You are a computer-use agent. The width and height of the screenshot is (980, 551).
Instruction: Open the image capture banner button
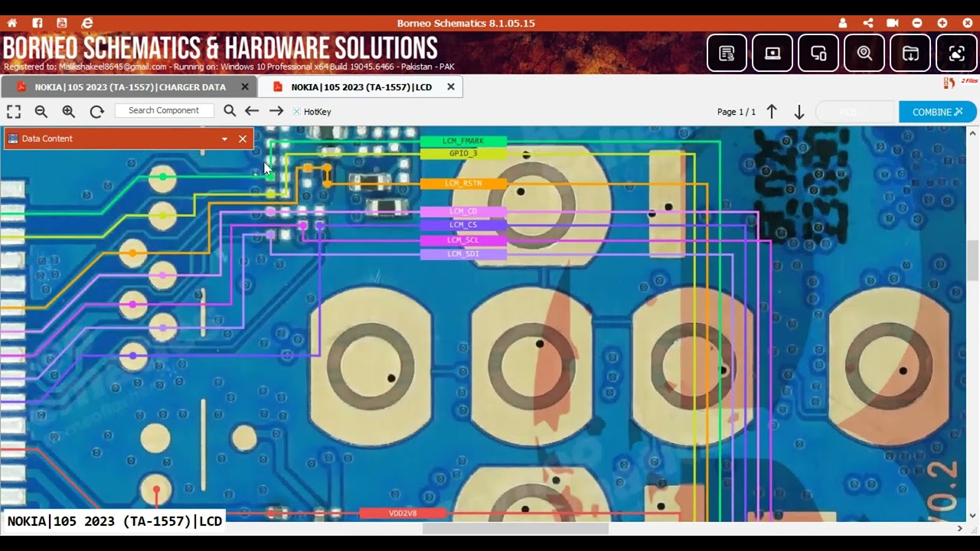[x=956, y=53]
